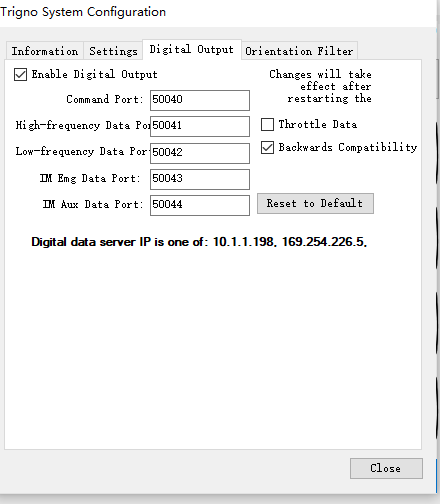This screenshot has width=440, height=504.
Task: Click the Command Port field showing 50040
Action: (200, 100)
